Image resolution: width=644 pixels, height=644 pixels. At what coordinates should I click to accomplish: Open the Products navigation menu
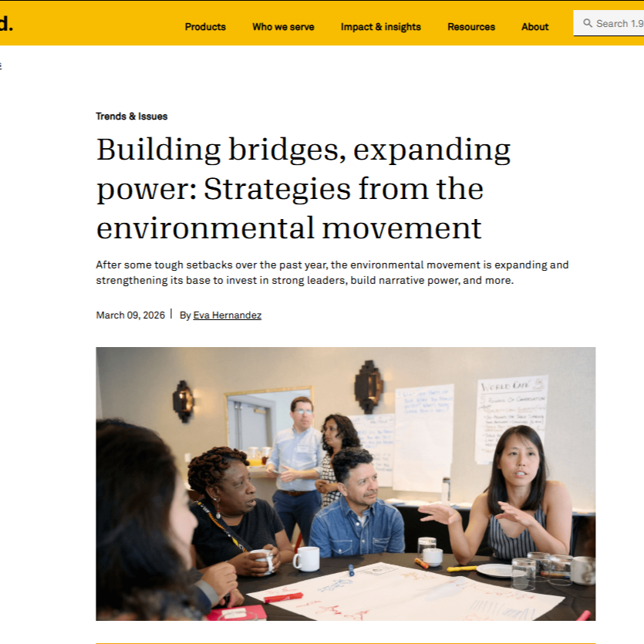(204, 27)
